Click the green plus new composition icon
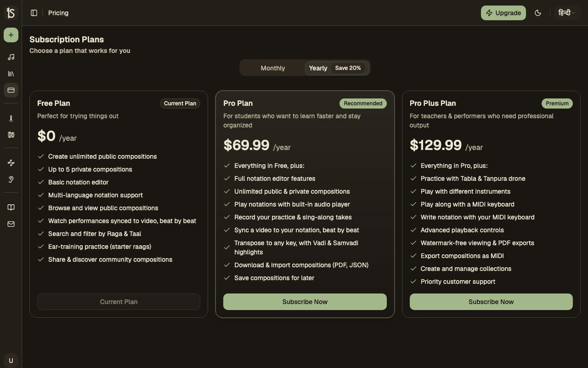Viewport: 588px width, 368px height. [x=11, y=35]
